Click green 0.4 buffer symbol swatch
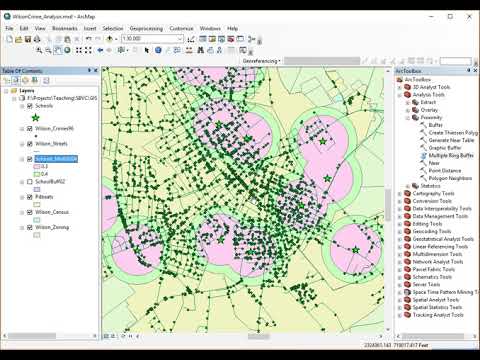Viewport: 480px width, 360px height. click(37, 174)
